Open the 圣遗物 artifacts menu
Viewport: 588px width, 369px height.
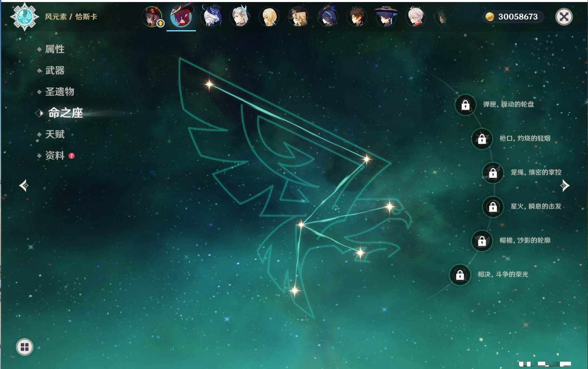[59, 92]
